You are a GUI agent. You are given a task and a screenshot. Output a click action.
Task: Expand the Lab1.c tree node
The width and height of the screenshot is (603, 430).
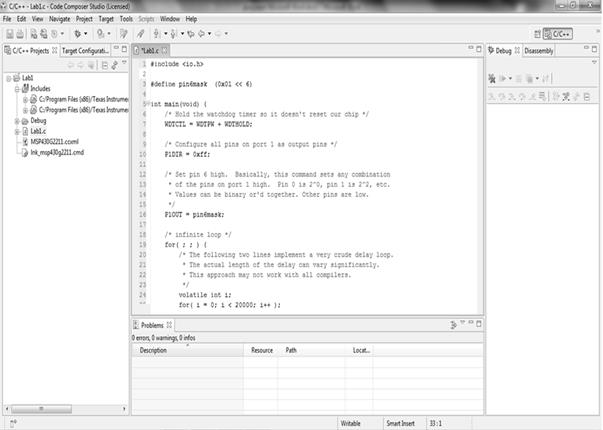[17, 132]
